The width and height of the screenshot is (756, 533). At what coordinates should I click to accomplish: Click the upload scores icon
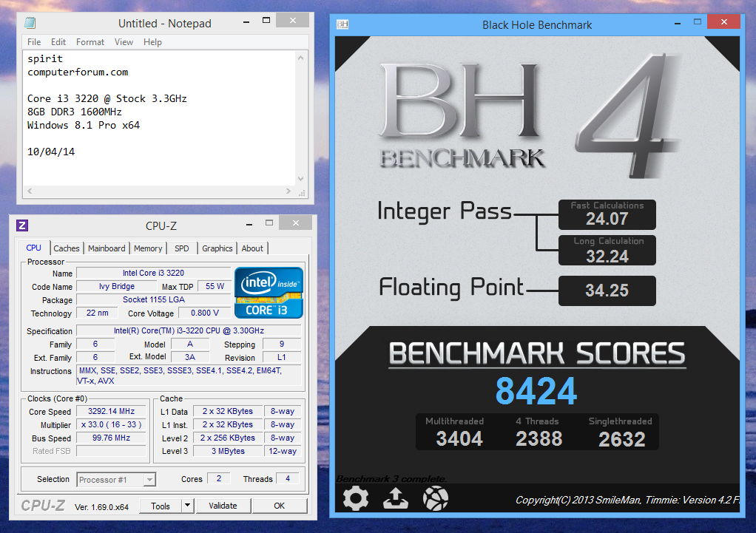coord(395,498)
